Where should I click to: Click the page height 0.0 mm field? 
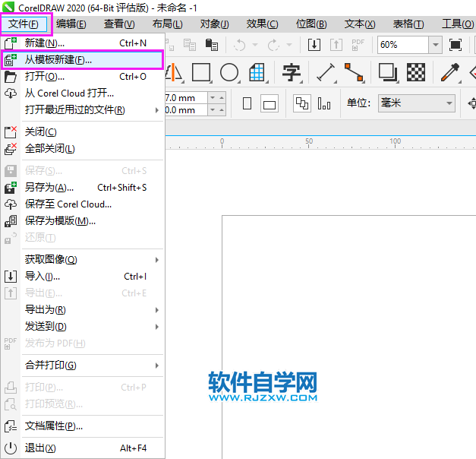pyautogui.click(x=186, y=109)
